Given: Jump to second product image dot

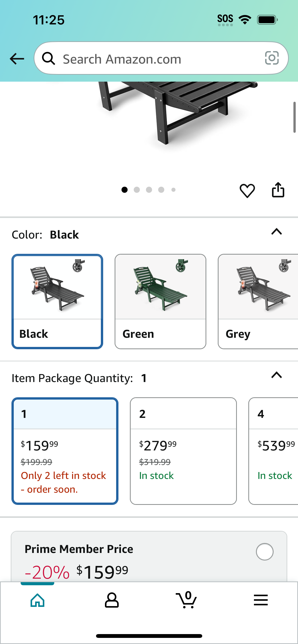Looking at the screenshot, I should pyautogui.click(x=137, y=190).
